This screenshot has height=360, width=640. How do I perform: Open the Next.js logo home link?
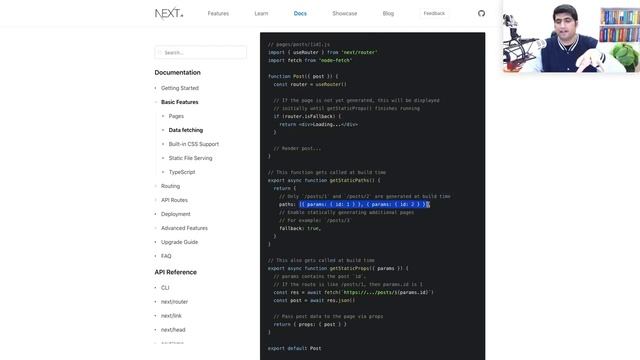click(169, 13)
